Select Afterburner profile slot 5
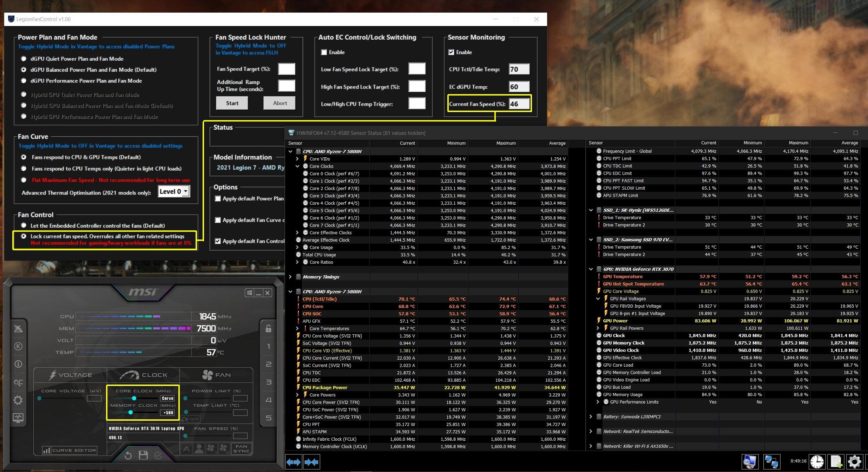Viewport: 868px width, 472px height. pos(268,418)
